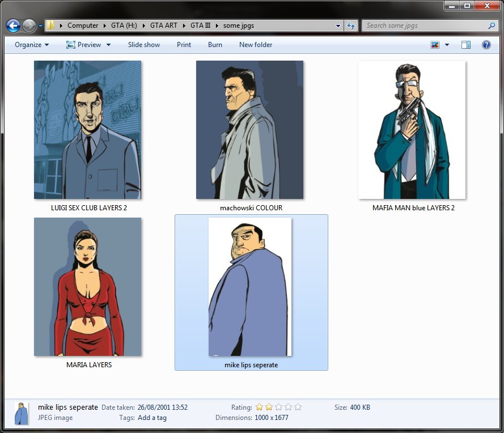The image size is (504, 433).
Task: Toggle the preview pane
Action: [466, 45]
